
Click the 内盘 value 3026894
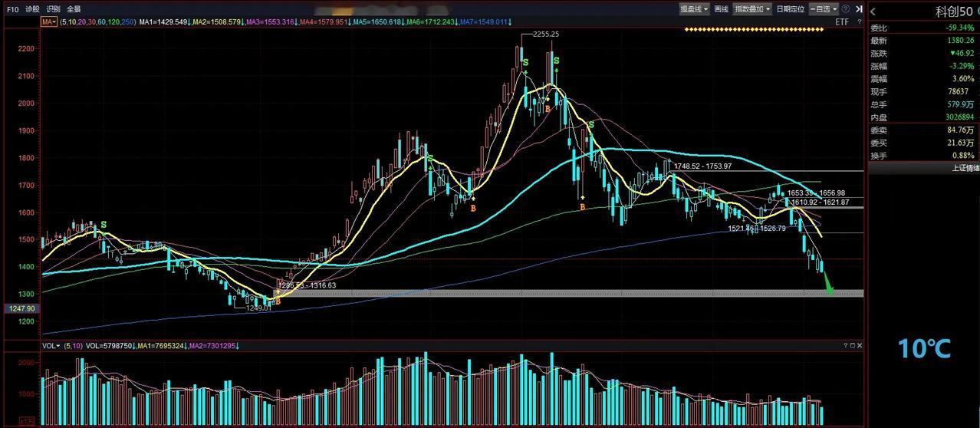[x=960, y=117]
